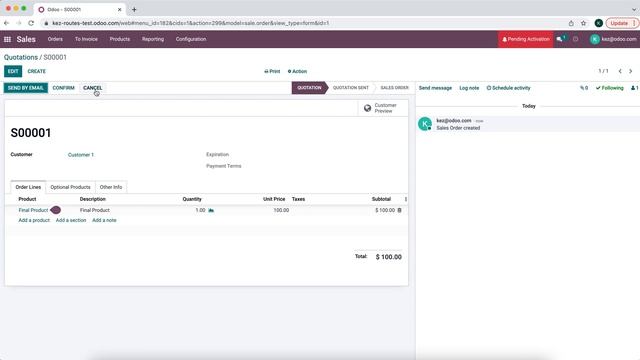The height and width of the screenshot is (360, 640).
Task: Open the Print dropdown
Action: point(272,71)
